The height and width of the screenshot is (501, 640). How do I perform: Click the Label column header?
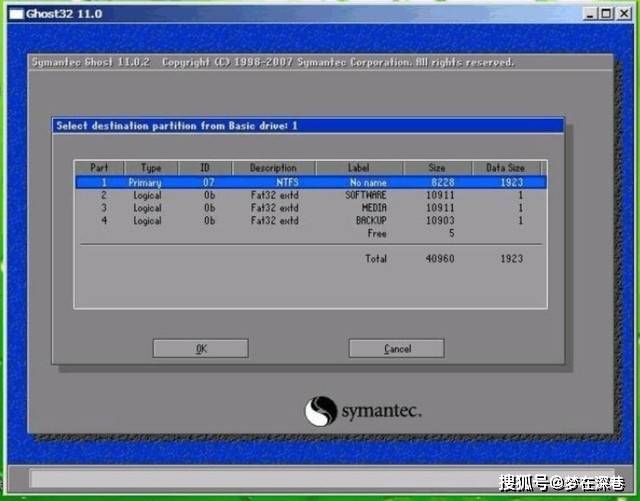pyautogui.click(x=359, y=168)
